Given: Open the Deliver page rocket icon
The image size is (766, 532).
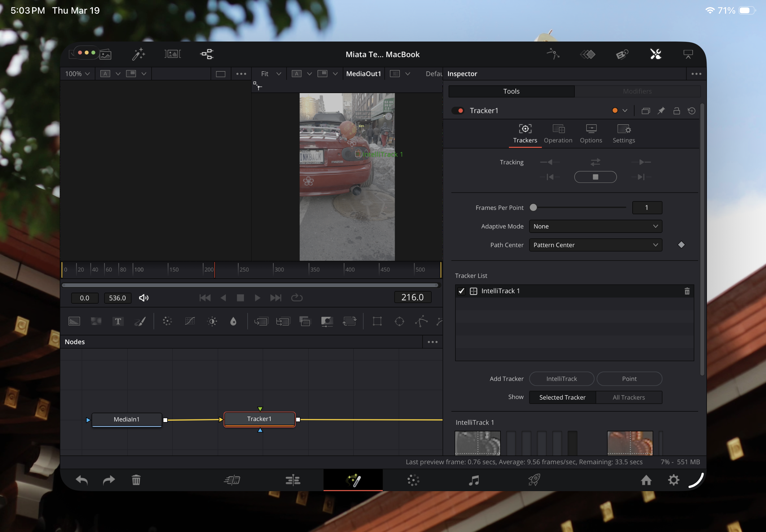Looking at the screenshot, I should click(534, 480).
